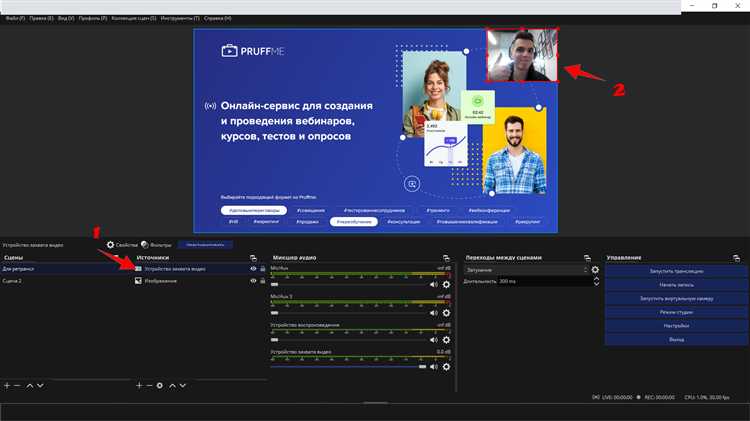Open the Профиль menu
This screenshot has height=421, width=750.
[x=93, y=19]
